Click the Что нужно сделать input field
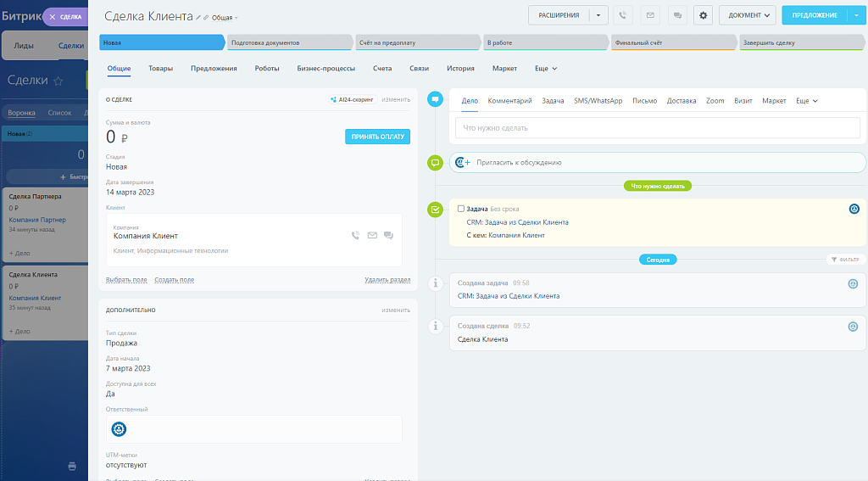 point(657,128)
